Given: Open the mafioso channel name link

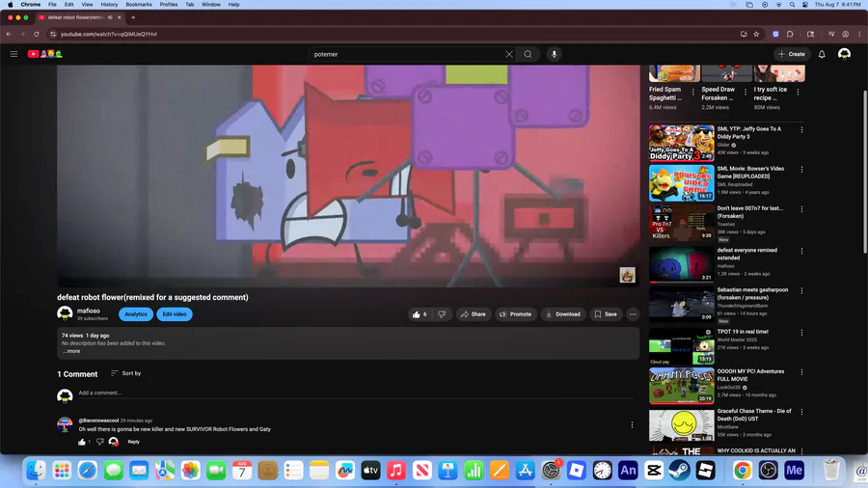Looking at the screenshot, I should [89, 311].
